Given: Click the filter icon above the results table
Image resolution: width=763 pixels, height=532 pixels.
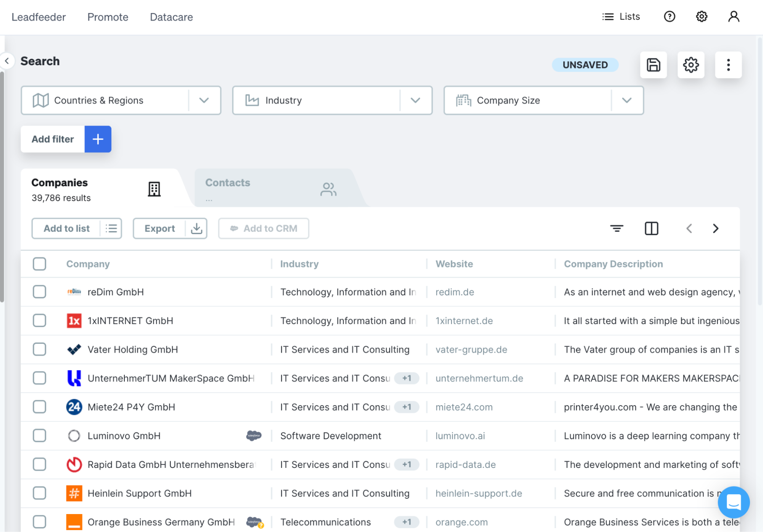Looking at the screenshot, I should coord(617,228).
